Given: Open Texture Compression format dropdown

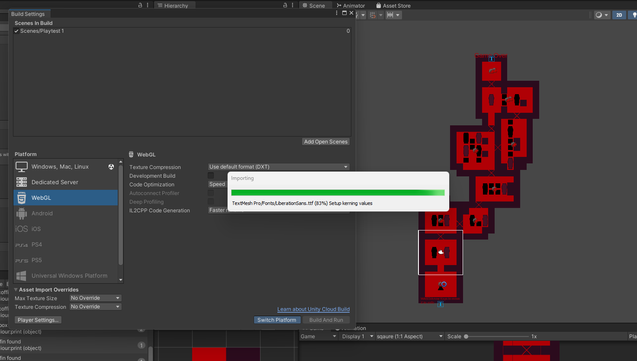Looking at the screenshot, I should (278, 167).
